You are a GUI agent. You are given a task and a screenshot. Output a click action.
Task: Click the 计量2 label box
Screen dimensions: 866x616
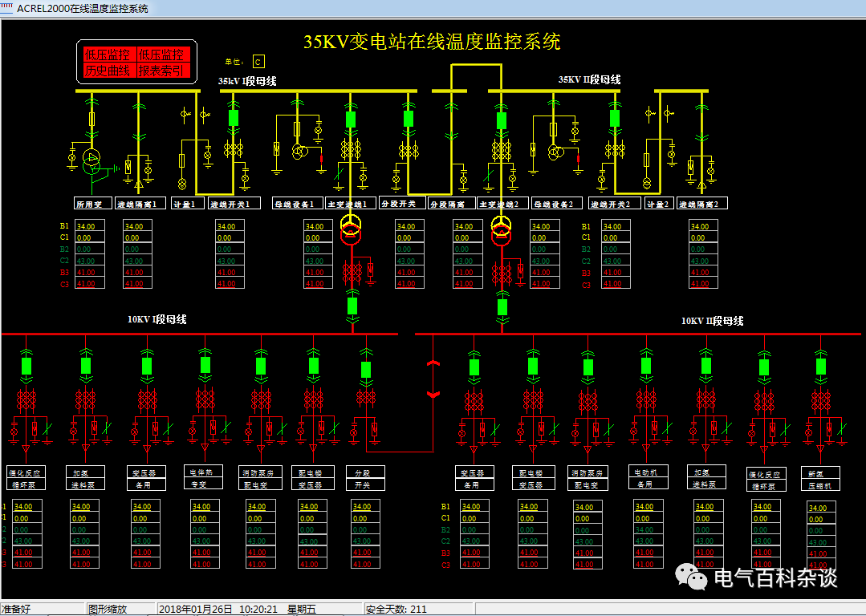click(x=660, y=203)
